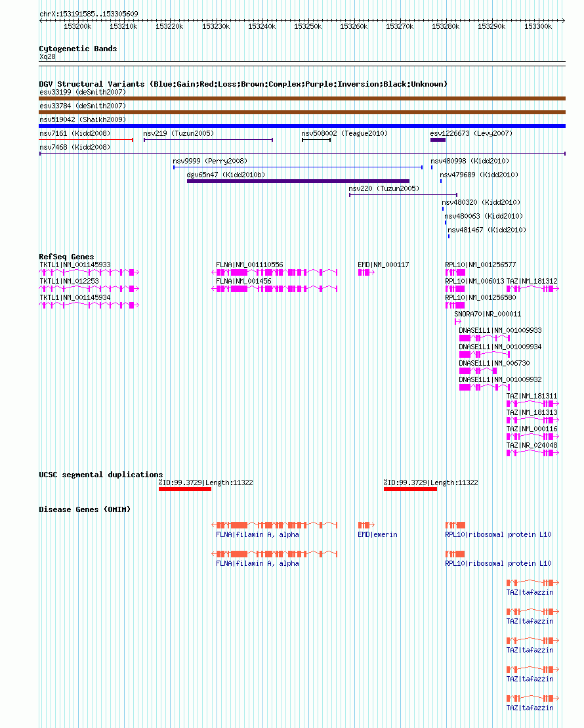Open nsv480998 (Kidd2010) variant label
Image resolution: width=584 pixels, height=728 pixels.
click(x=470, y=161)
